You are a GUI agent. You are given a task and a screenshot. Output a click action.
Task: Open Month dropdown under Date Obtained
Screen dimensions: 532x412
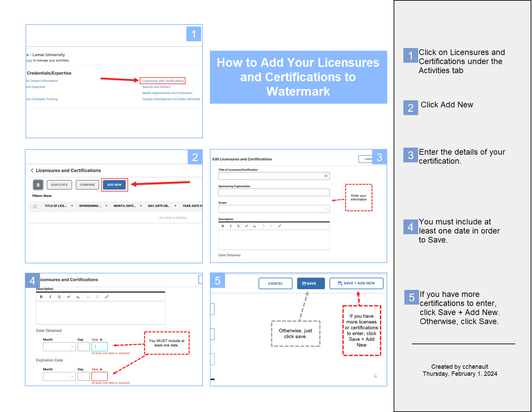59,347
